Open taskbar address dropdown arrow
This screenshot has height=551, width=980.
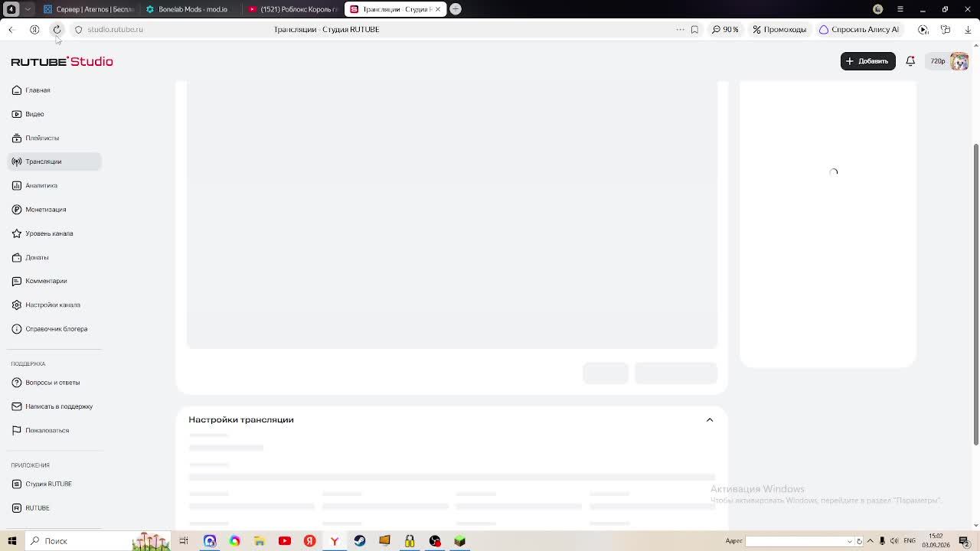(x=849, y=541)
